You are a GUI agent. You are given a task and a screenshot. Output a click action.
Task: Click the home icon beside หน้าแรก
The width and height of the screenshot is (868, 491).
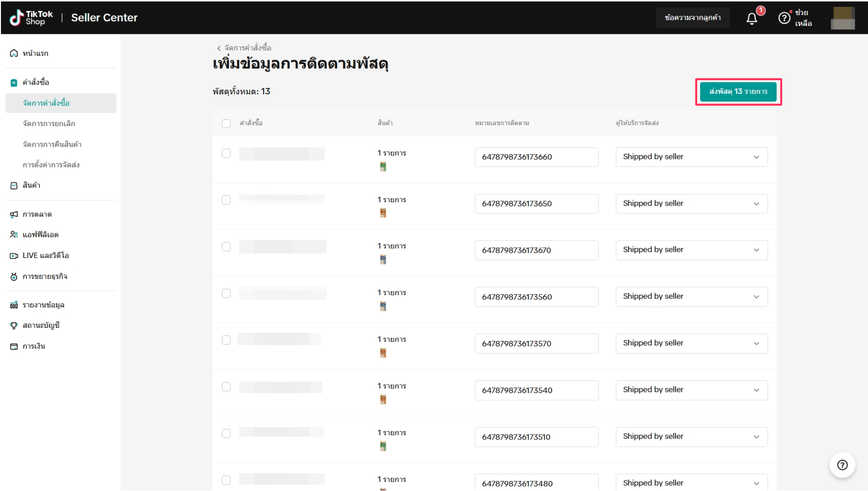(x=14, y=53)
